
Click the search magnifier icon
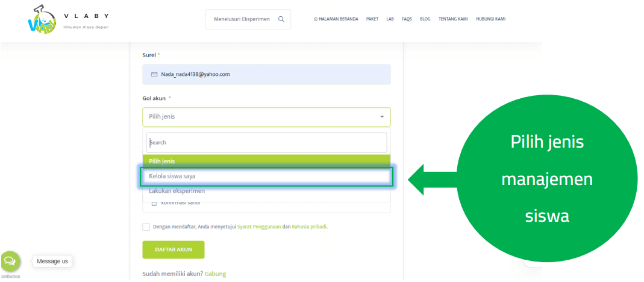pyautogui.click(x=281, y=19)
